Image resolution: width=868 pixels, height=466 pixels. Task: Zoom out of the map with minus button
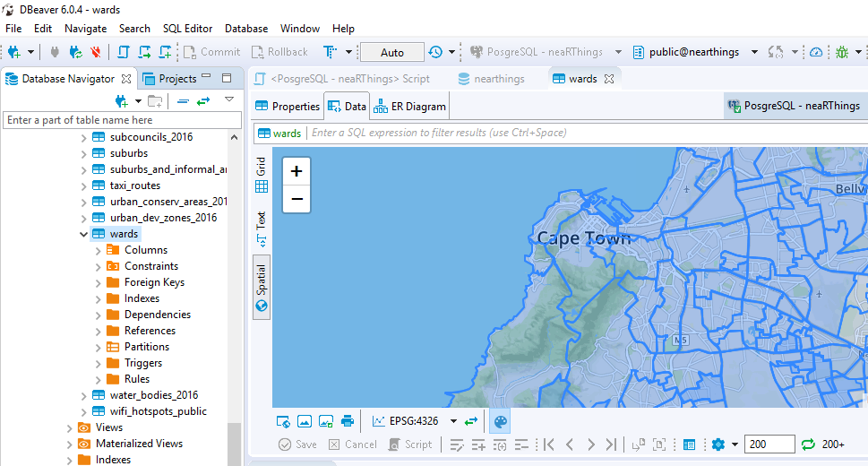(x=296, y=199)
